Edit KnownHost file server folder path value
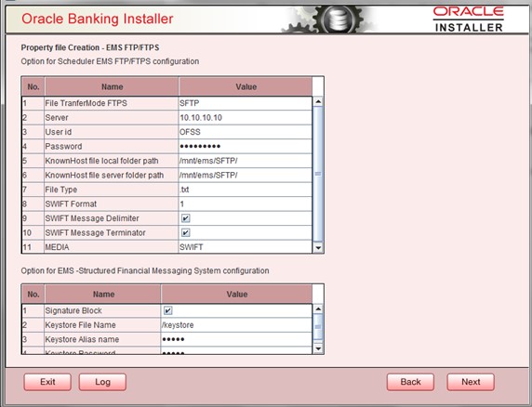Screen dimensions: 532x407 (245, 176)
